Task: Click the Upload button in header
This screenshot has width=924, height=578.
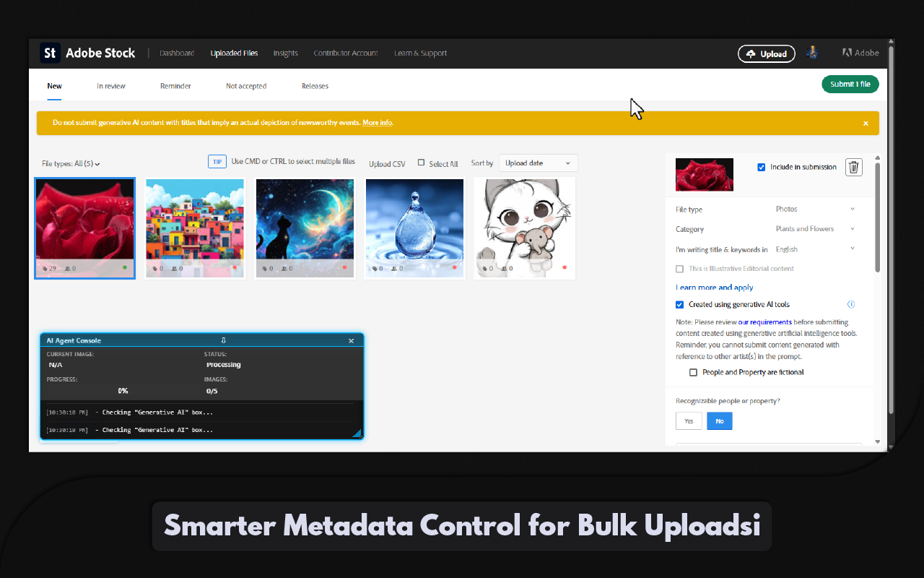Action: coord(767,53)
